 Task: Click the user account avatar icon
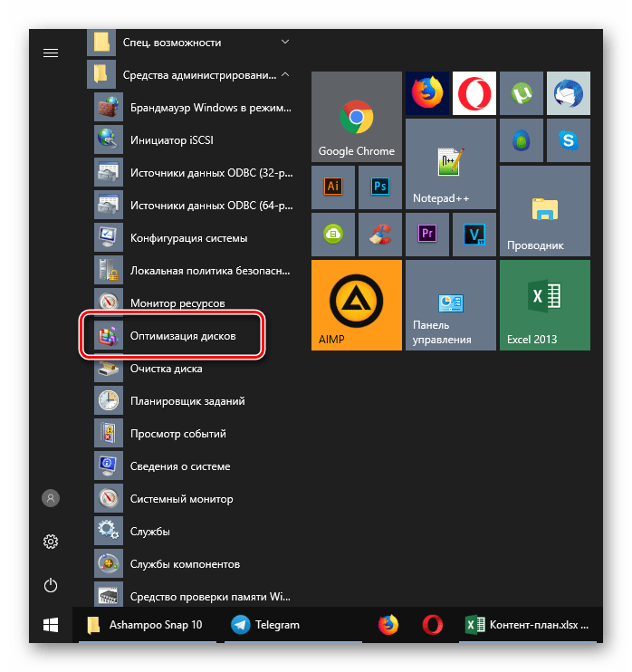(x=51, y=498)
